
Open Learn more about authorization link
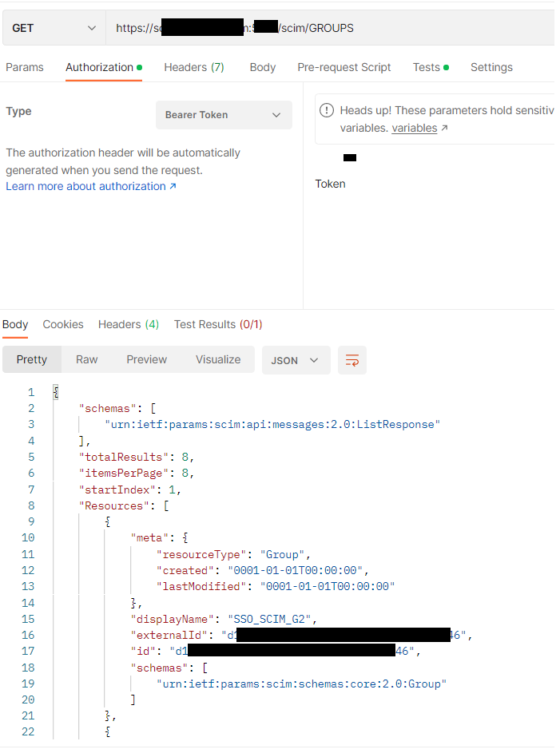pyautogui.click(x=90, y=186)
